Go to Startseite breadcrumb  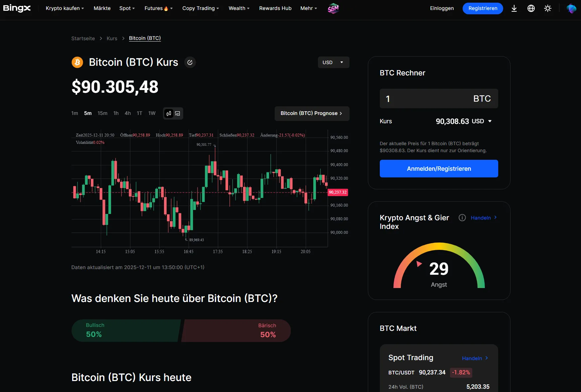point(83,39)
